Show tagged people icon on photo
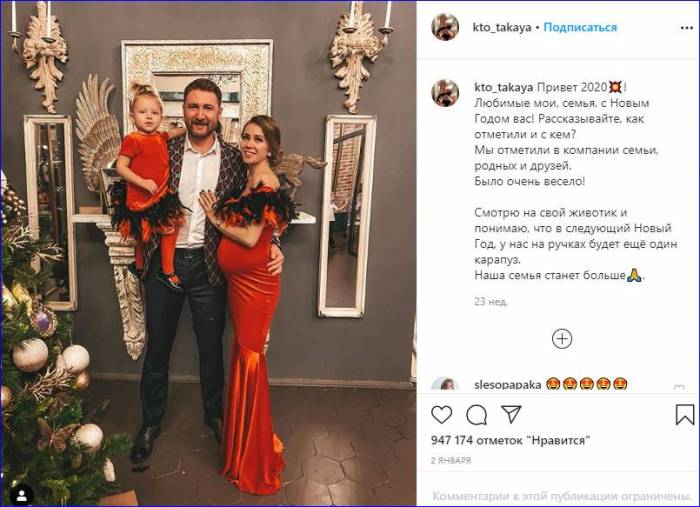 point(21,495)
